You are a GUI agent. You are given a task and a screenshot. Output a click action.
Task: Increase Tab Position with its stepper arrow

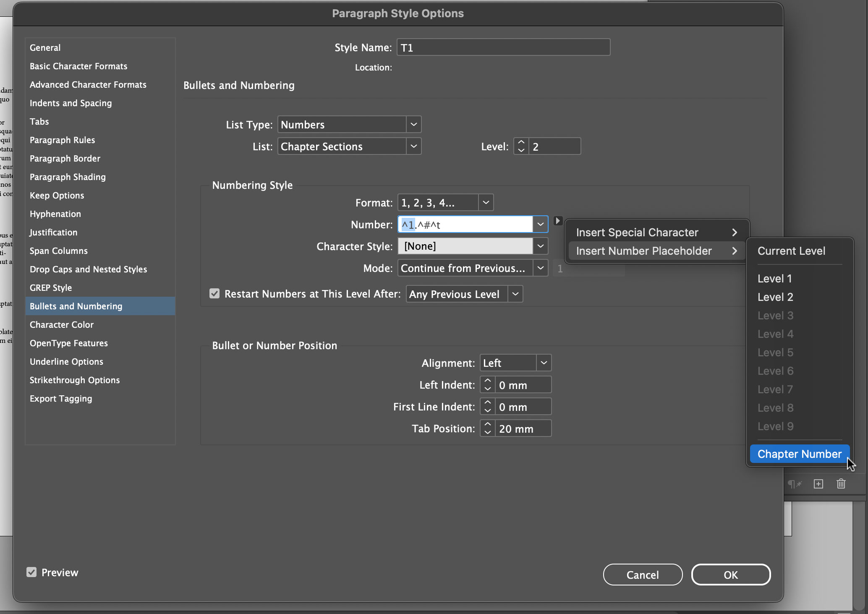click(x=487, y=425)
